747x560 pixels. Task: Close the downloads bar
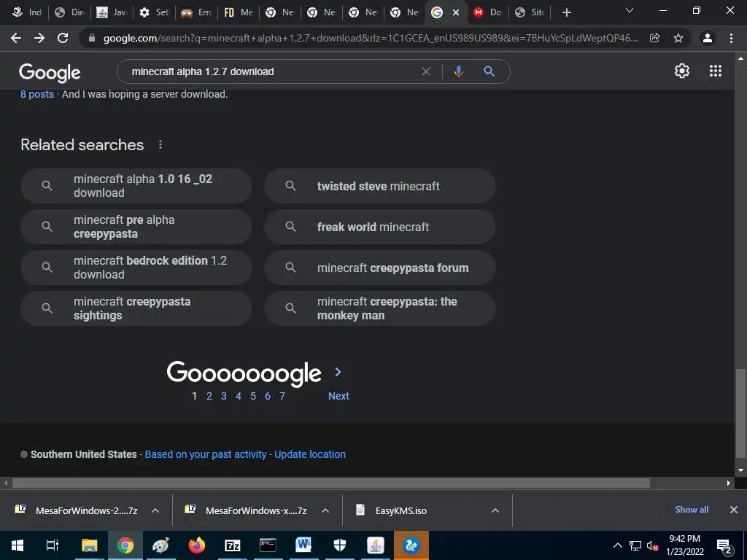coord(734,510)
